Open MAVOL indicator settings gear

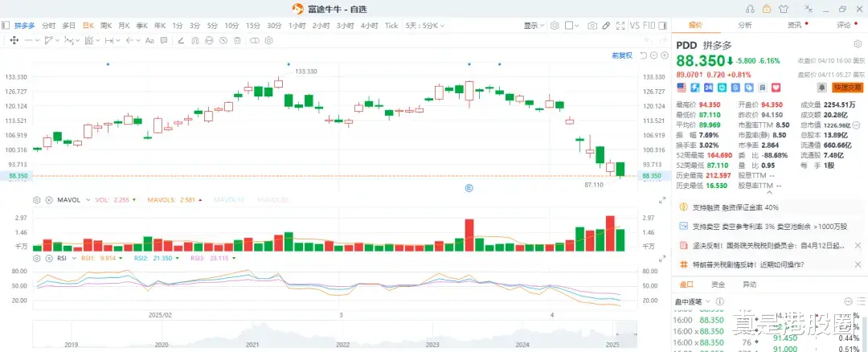click(x=36, y=200)
